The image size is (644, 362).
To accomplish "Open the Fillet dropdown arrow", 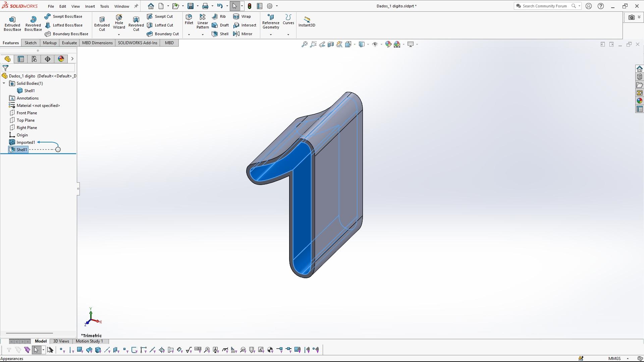I will [x=189, y=35].
